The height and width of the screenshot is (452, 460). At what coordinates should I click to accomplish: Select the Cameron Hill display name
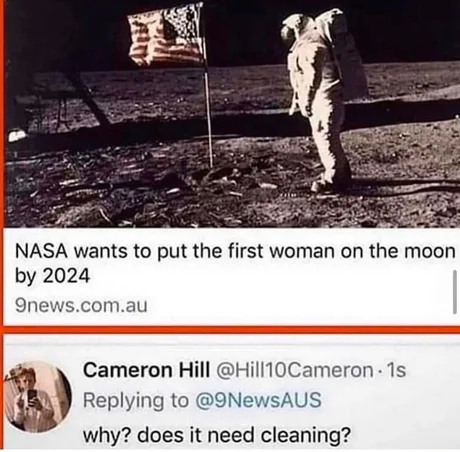[x=147, y=370]
